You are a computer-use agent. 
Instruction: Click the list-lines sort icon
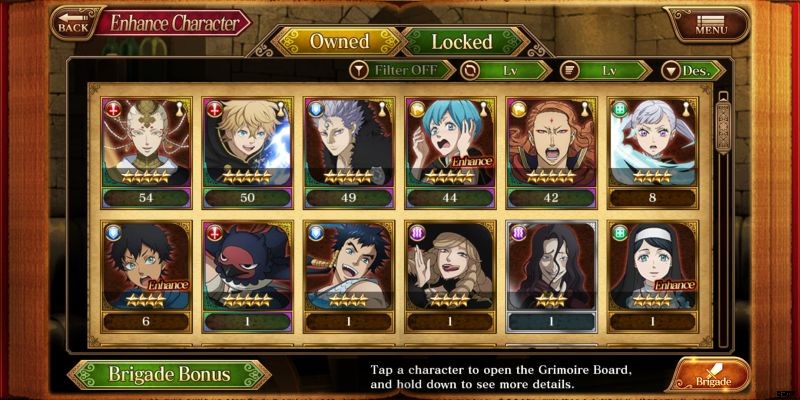tap(569, 70)
